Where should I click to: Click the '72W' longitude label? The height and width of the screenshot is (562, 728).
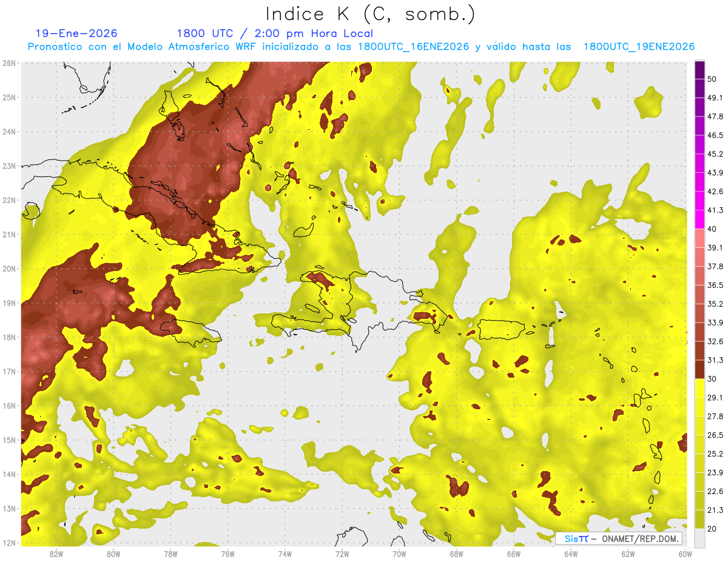342,554
